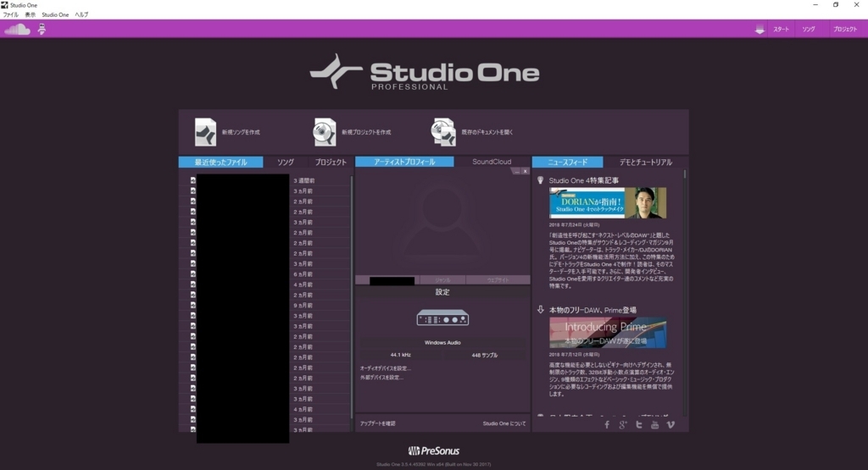Select the デモとチュートリアル tab
Screen dimensions: 868x470
pos(645,162)
